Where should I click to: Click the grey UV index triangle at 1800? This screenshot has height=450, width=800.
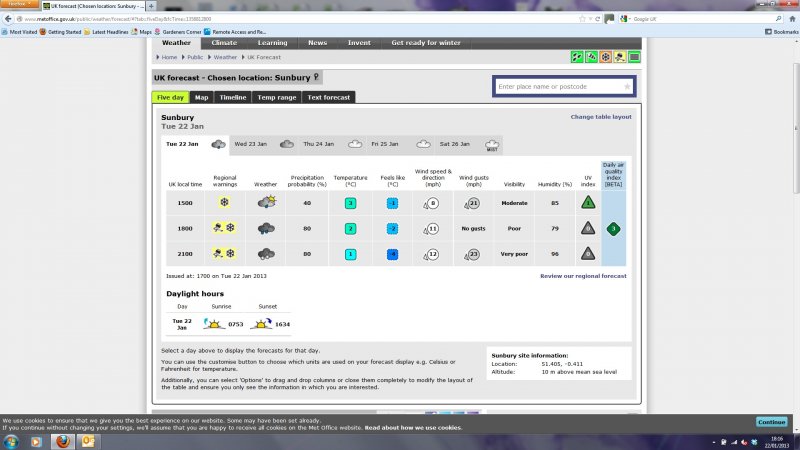pyautogui.click(x=588, y=228)
